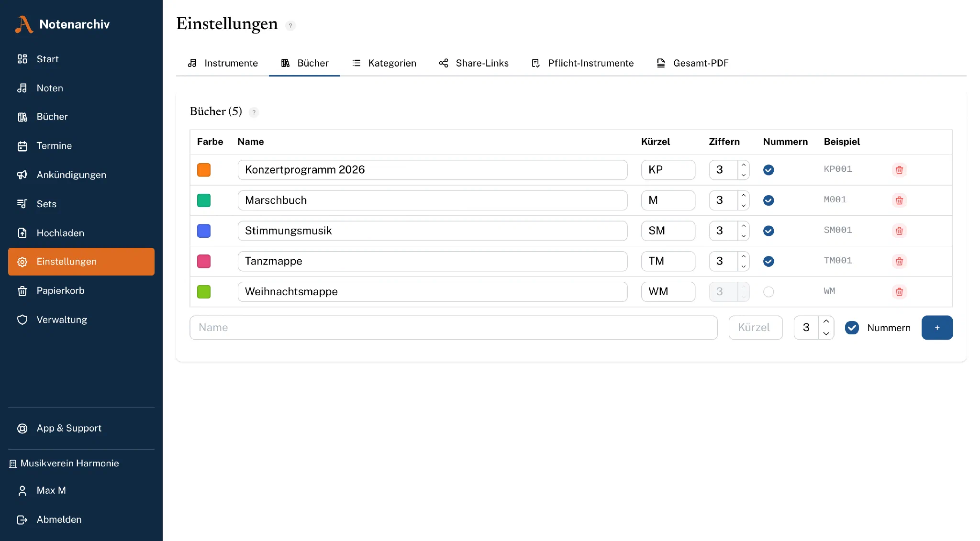Toggle Nummern checkbox for Marschbuch

[x=768, y=200]
